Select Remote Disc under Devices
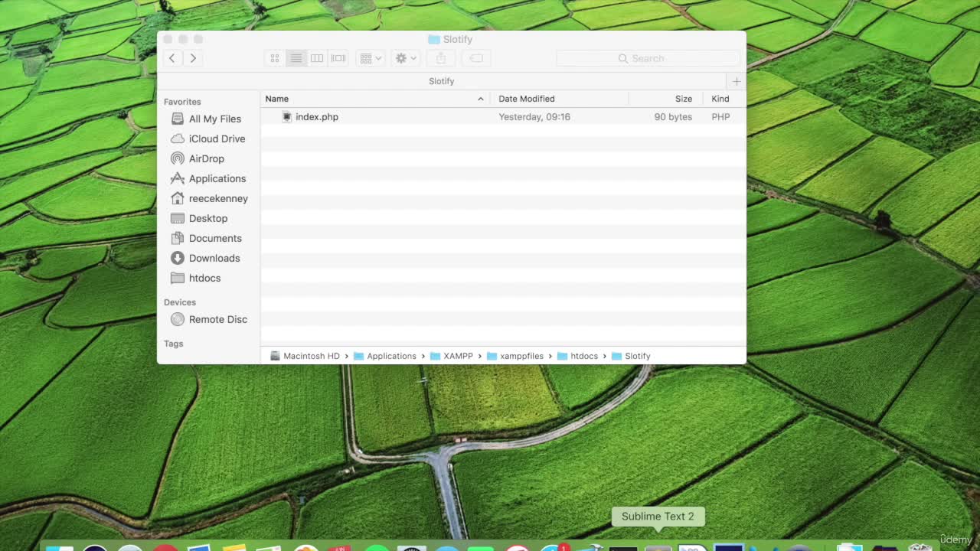This screenshot has width=980, height=551. tap(209, 319)
